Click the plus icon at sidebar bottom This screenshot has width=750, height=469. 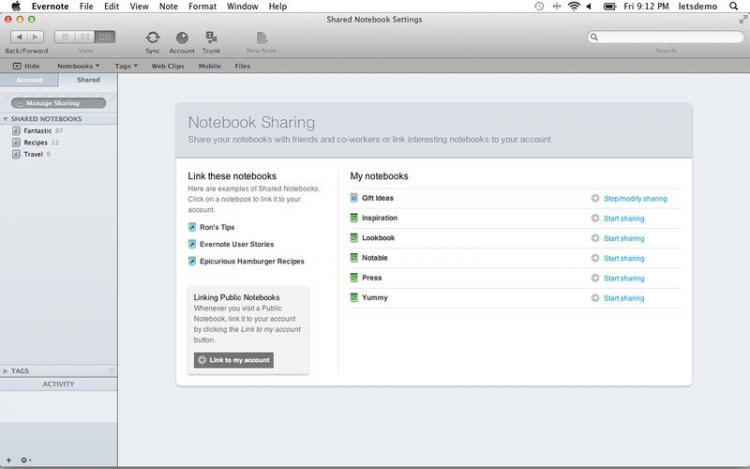(x=9, y=460)
